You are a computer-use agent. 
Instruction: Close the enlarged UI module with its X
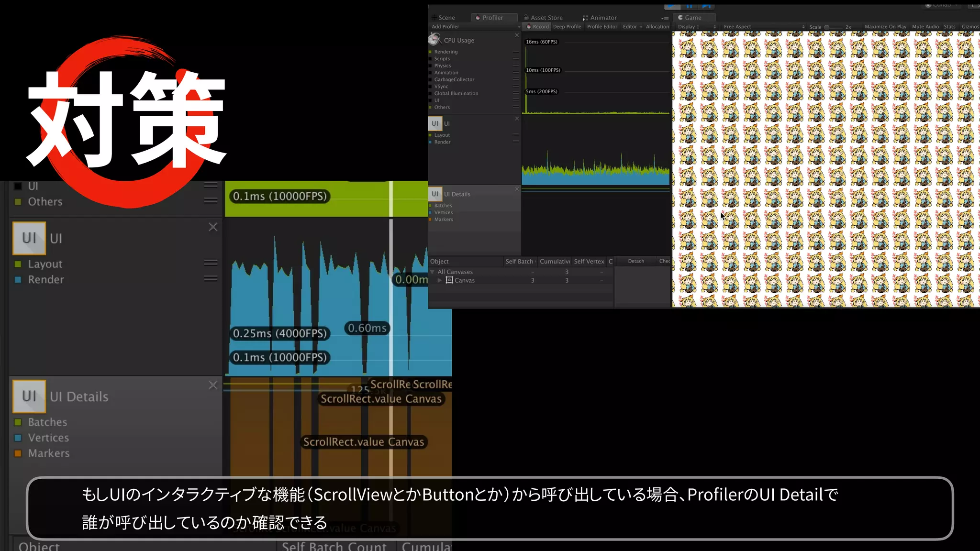click(213, 227)
